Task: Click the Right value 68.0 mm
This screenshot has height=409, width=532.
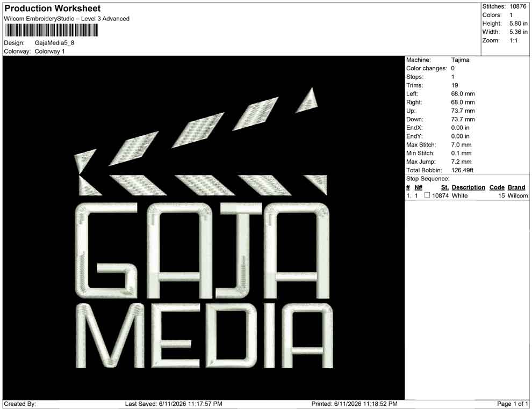Action: (x=463, y=103)
